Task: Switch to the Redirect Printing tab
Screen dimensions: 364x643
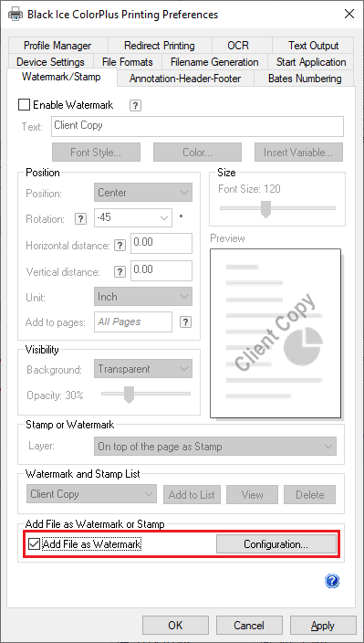Action: 160,45
